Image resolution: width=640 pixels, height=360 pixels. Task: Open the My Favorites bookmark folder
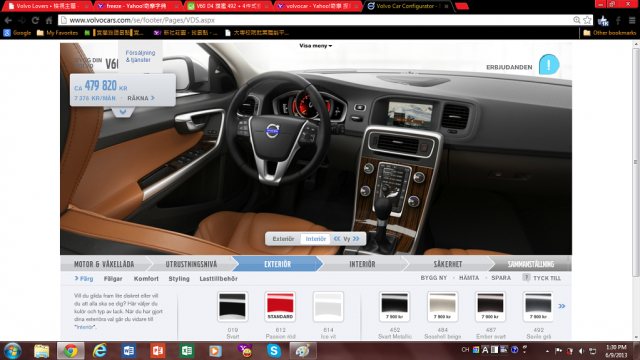pos(57,33)
